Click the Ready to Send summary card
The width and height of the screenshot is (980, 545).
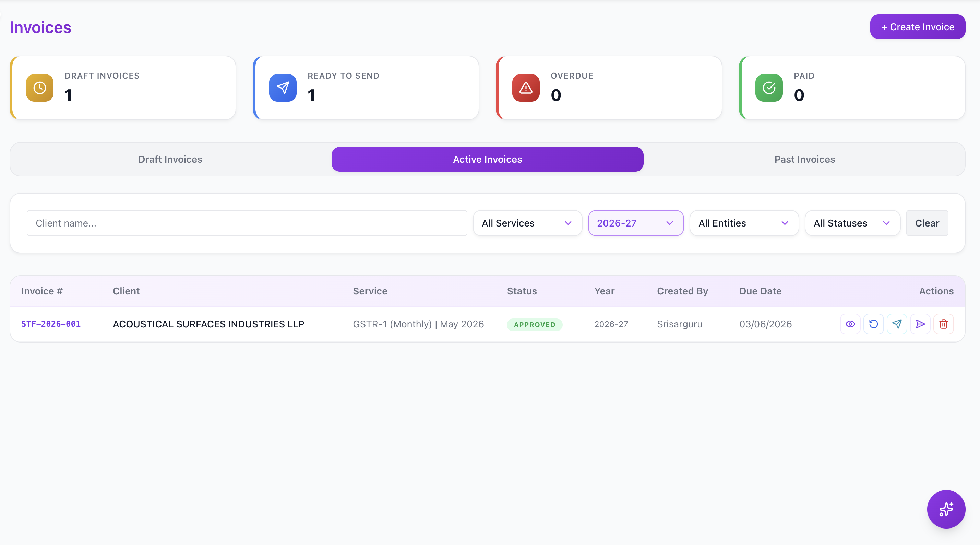click(366, 88)
